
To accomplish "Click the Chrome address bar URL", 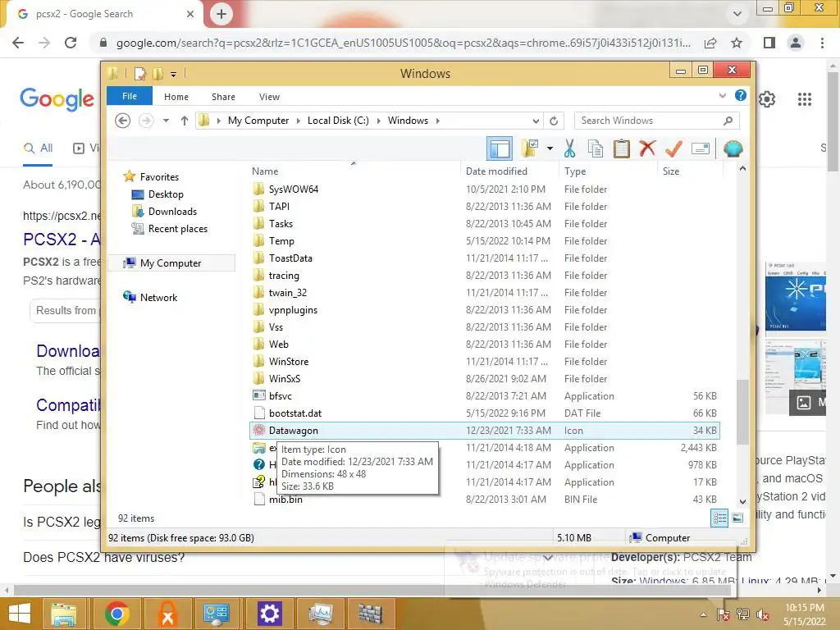I will coord(404,43).
